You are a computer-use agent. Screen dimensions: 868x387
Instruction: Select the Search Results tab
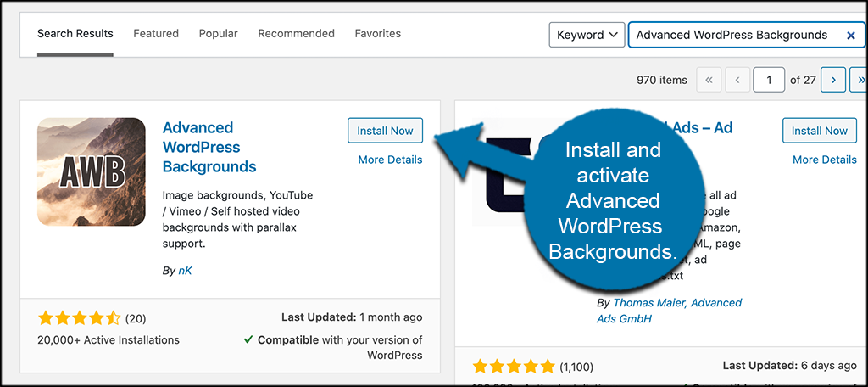75,34
